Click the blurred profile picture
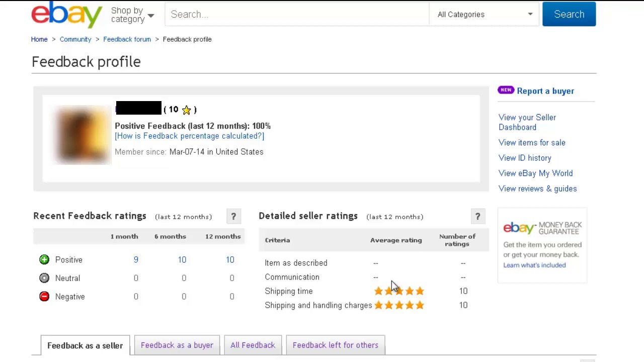 (82, 135)
